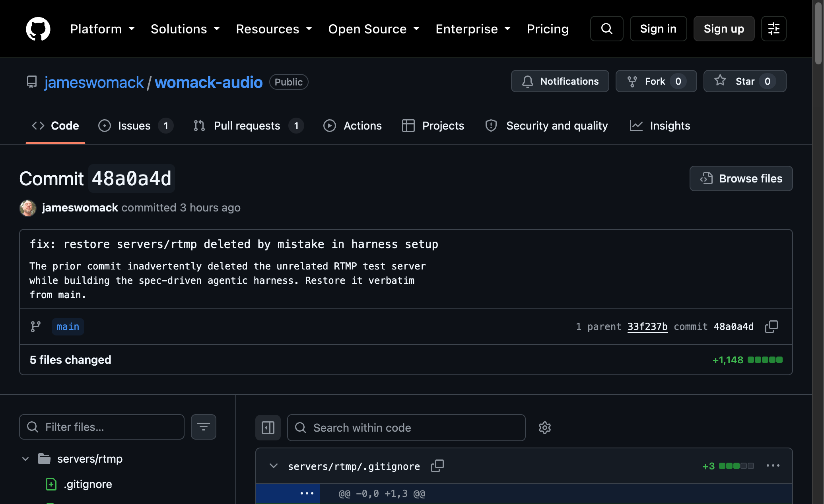Screen dimensions: 824x504
Task: Switch to the Projects tab
Action: pyautogui.click(x=433, y=126)
